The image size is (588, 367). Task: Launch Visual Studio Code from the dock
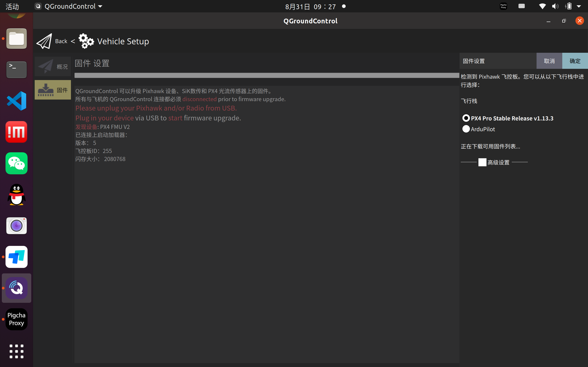click(17, 101)
